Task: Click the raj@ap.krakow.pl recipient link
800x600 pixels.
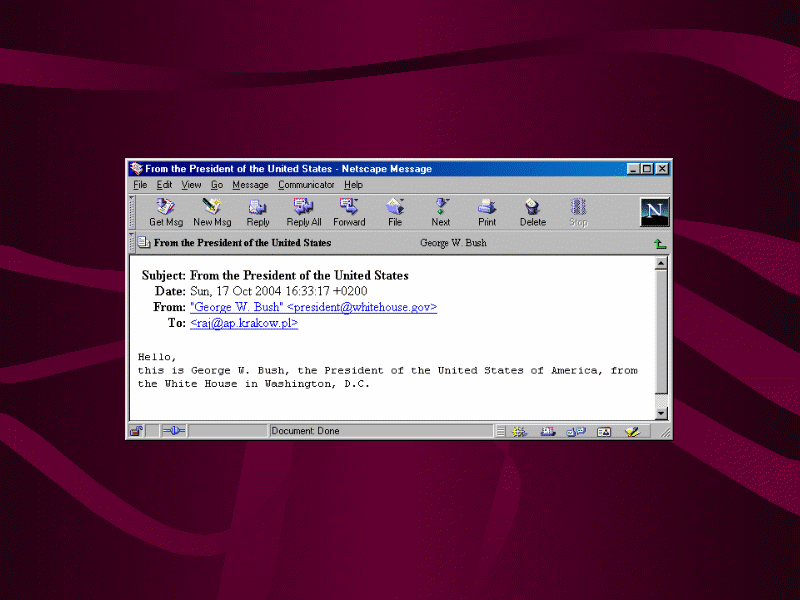Action: click(x=244, y=323)
